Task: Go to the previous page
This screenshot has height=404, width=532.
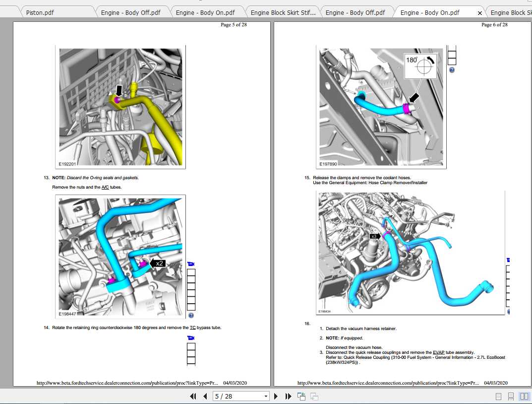Action: click(x=205, y=396)
